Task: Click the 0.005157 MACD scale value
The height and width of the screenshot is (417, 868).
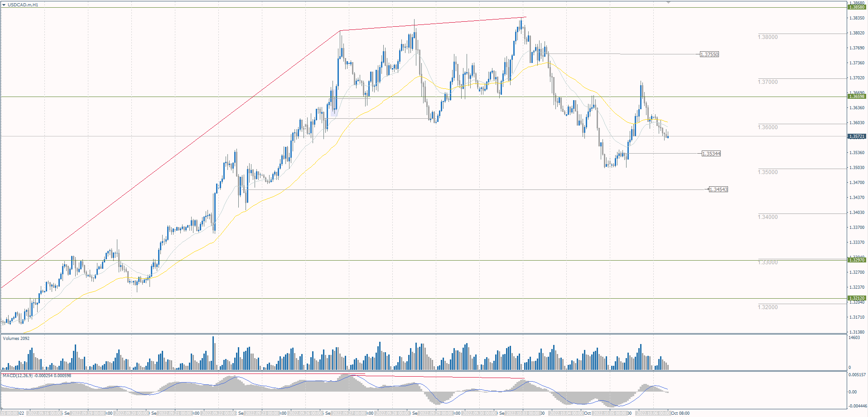Action: (857, 375)
